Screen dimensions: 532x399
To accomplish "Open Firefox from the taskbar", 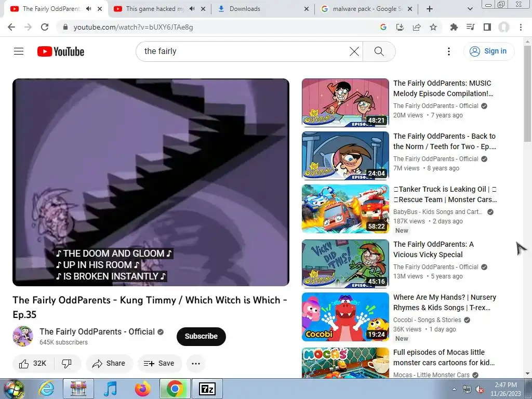I will (x=142, y=389).
